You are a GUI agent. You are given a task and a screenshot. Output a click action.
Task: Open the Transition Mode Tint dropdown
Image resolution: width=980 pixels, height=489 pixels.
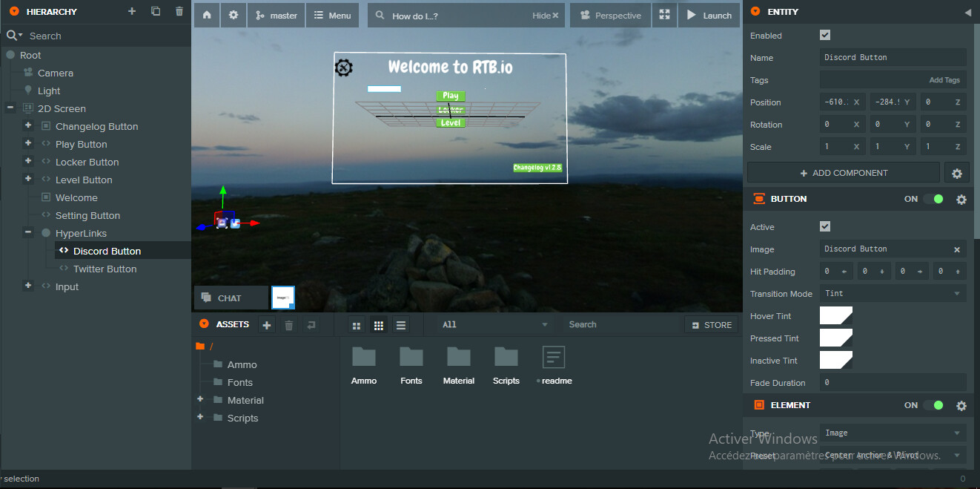(893, 294)
